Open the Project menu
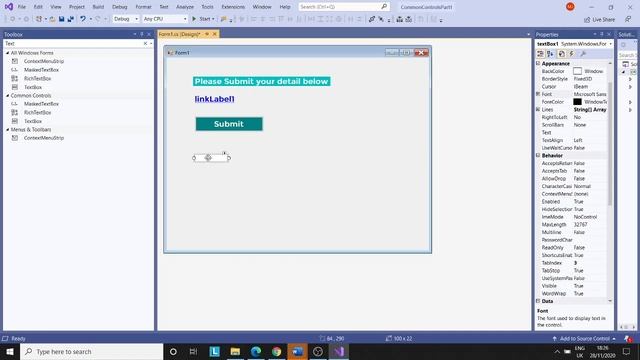 [x=77, y=7]
